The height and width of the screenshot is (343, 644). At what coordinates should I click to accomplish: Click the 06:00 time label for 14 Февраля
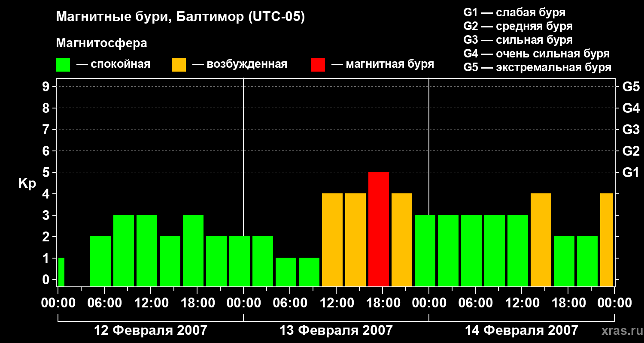click(x=475, y=303)
